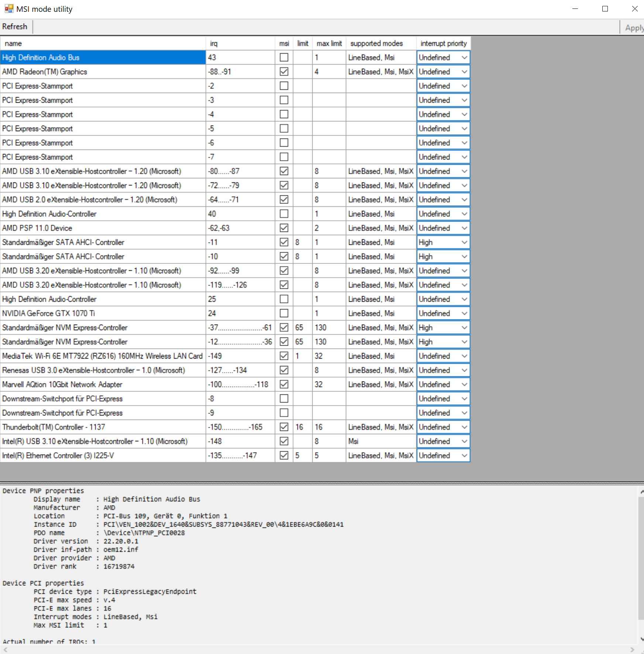Minimize the MSI mode utility window

(575, 9)
